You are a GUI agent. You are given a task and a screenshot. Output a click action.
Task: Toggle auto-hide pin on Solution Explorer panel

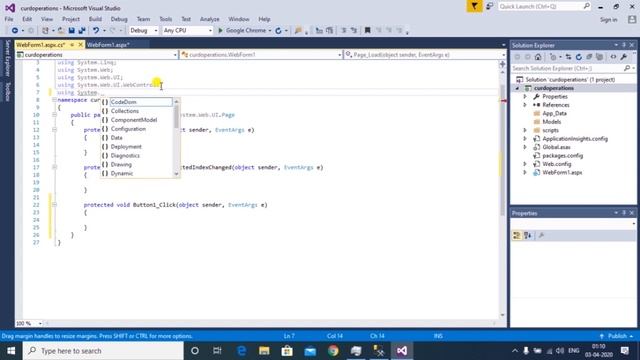[624, 45]
